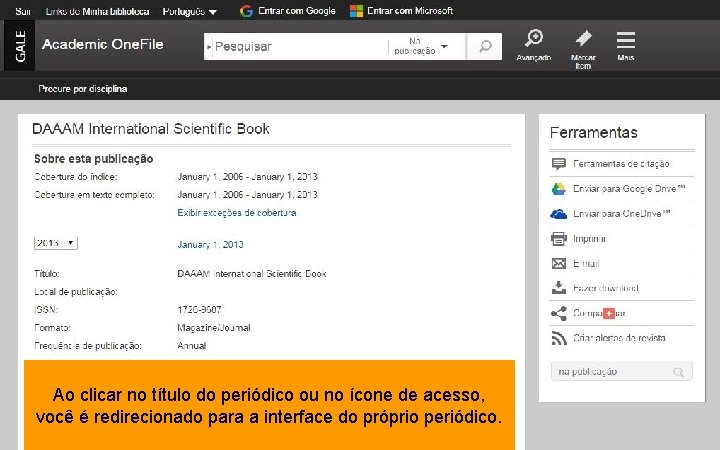Click the magnifier search button

coord(485,46)
